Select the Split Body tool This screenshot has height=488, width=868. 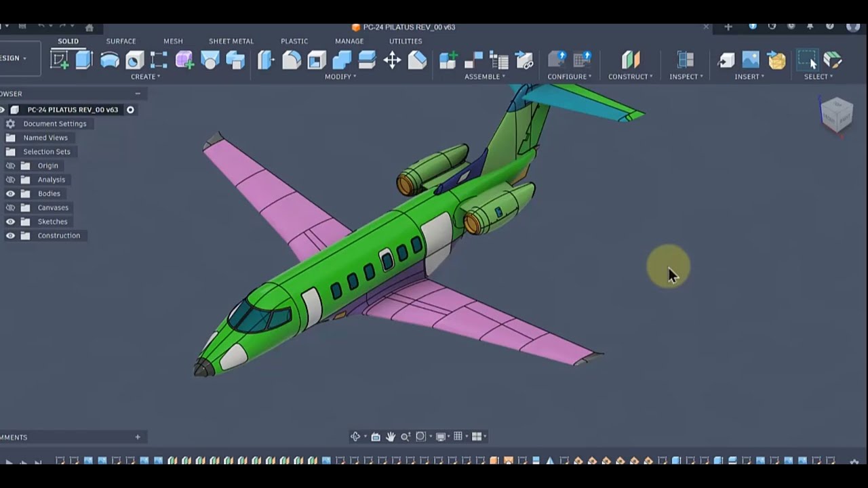click(x=367, y=60)
